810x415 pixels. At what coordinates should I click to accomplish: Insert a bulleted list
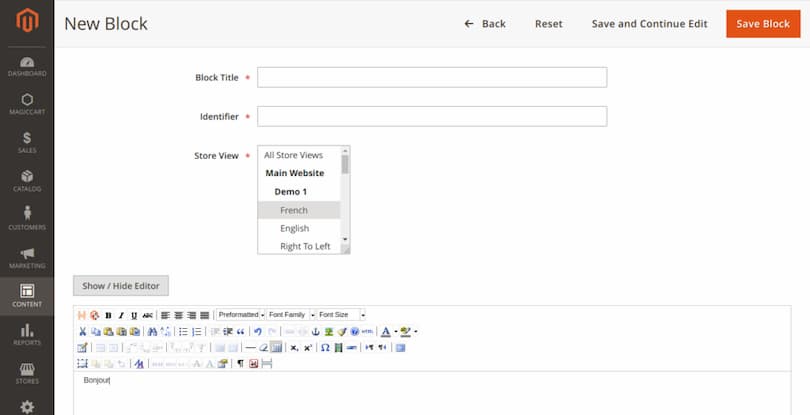tap(183, 331)
